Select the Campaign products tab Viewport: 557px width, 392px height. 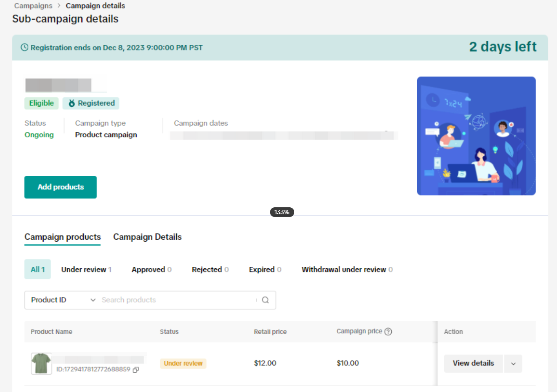(x=63, y=237)
